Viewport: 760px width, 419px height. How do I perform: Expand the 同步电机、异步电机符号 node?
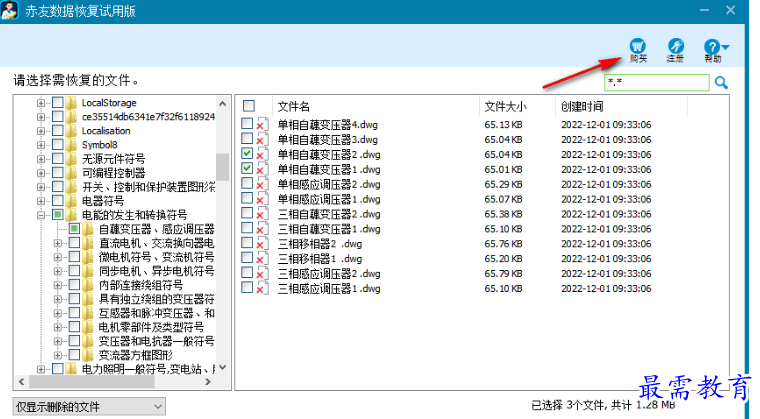(x=57, y=271)
